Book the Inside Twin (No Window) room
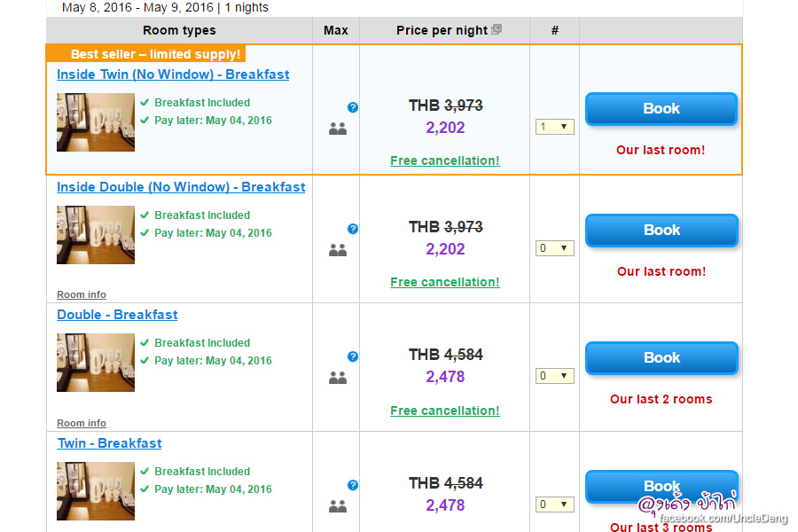Image resolution: width=798 pixels, height=532 pixels. pyautogui.click(x=661, y=109)
